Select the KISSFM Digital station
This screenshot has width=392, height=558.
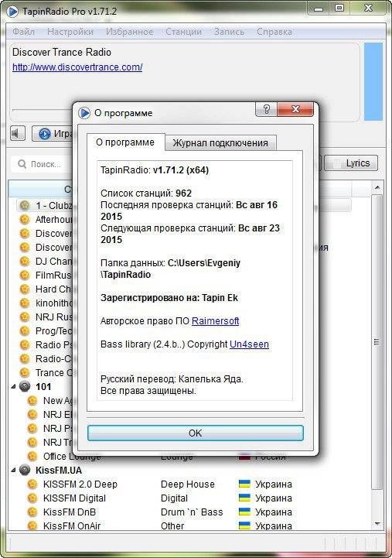pyautogui.click(x=74, y=498)
